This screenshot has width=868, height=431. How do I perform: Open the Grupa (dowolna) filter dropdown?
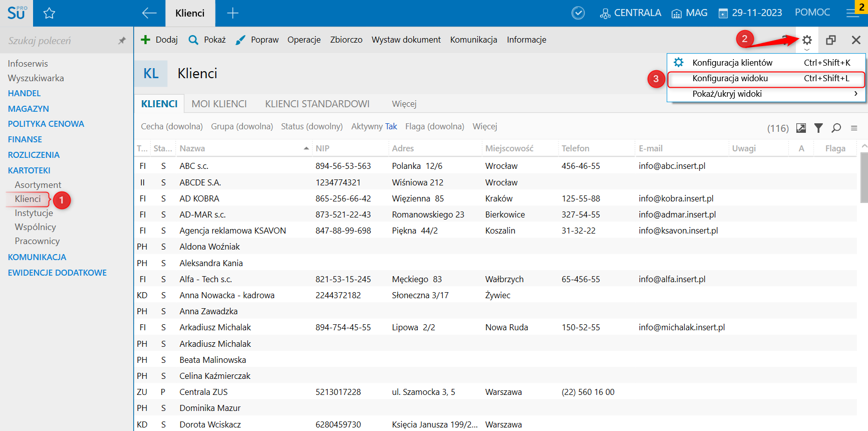coord(241,126)
